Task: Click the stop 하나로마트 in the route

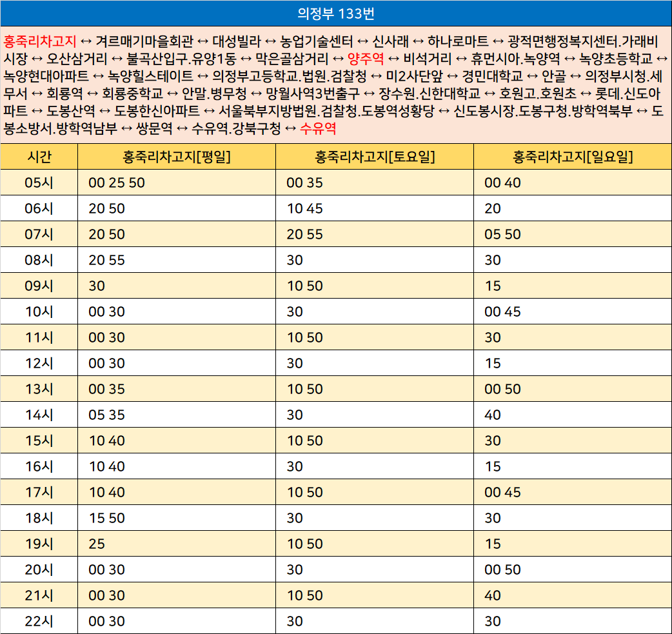Action: (458, 41)
